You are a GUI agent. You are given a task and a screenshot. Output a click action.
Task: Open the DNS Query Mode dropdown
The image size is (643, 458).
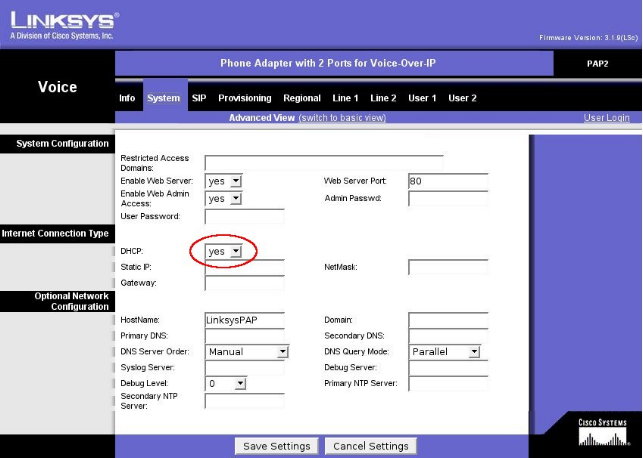pyautogui.click(x=445, y=352)
